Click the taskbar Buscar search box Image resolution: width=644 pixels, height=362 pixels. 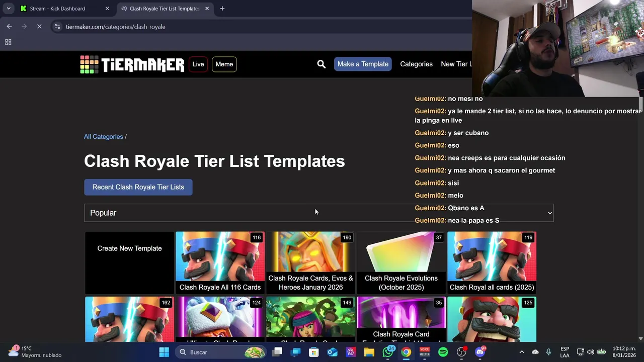pyautogui.click(x=221, y=352)
